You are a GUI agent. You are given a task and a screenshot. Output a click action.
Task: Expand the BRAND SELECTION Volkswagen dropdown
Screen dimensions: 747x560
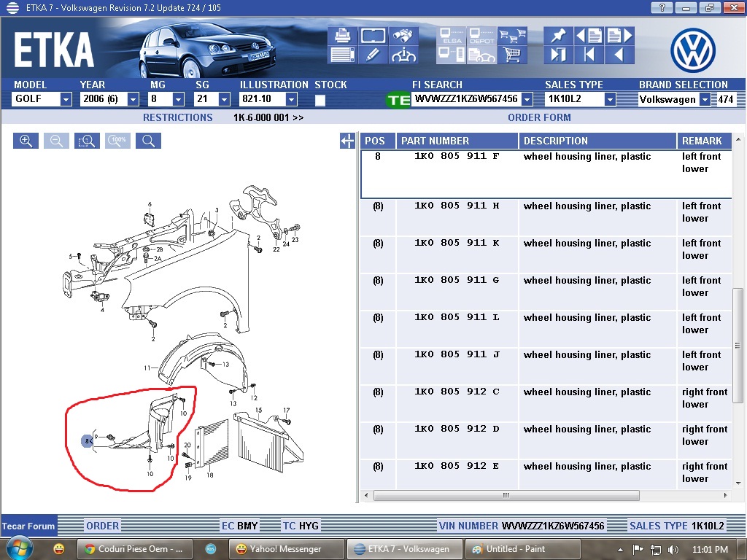[x=705, y=100]
